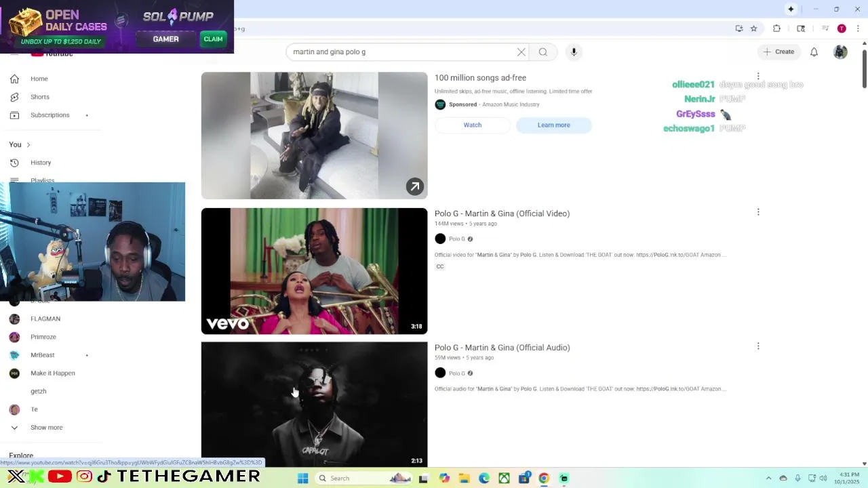Open Task View on taskbar
The width and height of the screenshot is (868, 488).
coord(424,479)
